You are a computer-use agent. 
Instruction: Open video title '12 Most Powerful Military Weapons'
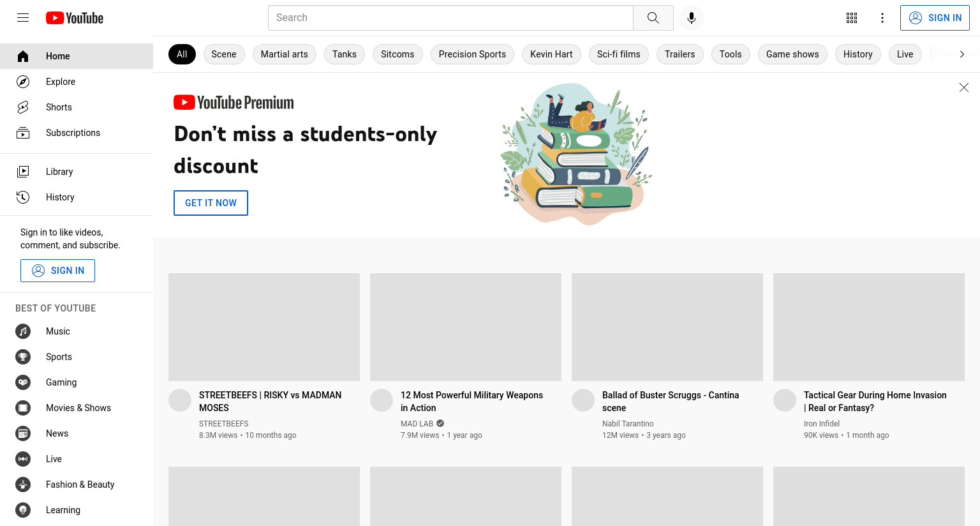coord(472,402)
